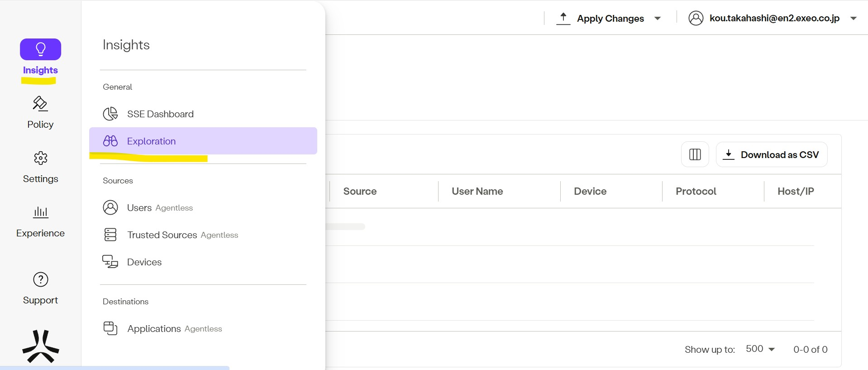Select Exploration in the Insights menu
The height and width of the screenshot is (370, 868).
(x=151, y=141)
